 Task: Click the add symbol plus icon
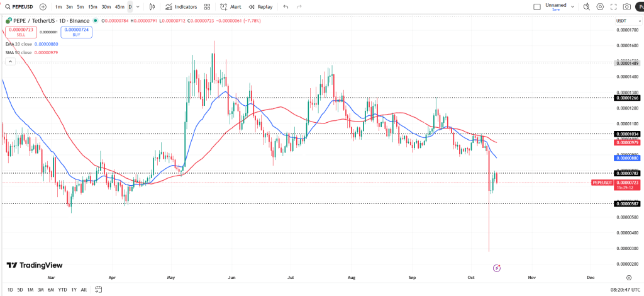click(x=43, y=7)
